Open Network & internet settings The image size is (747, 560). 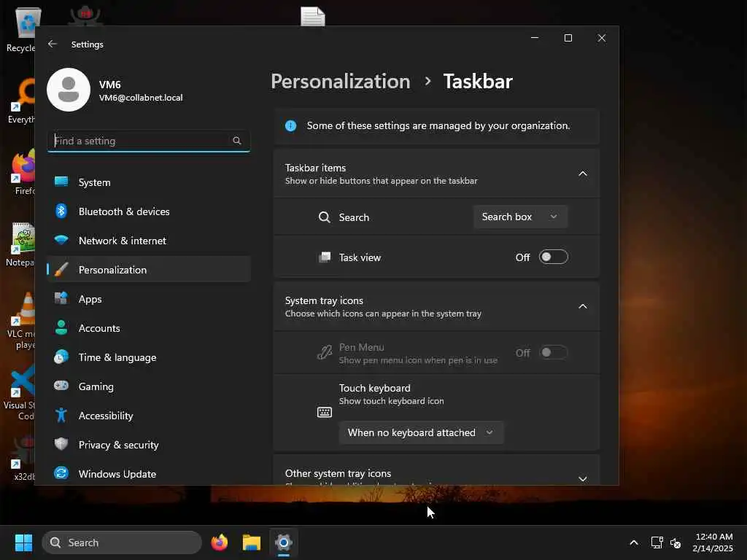pos(149,240)
